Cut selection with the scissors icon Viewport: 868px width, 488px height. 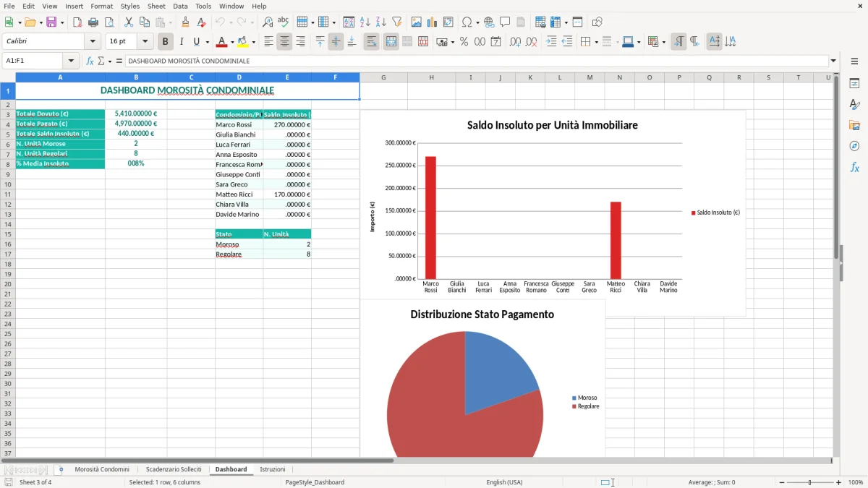pos(129,22)
